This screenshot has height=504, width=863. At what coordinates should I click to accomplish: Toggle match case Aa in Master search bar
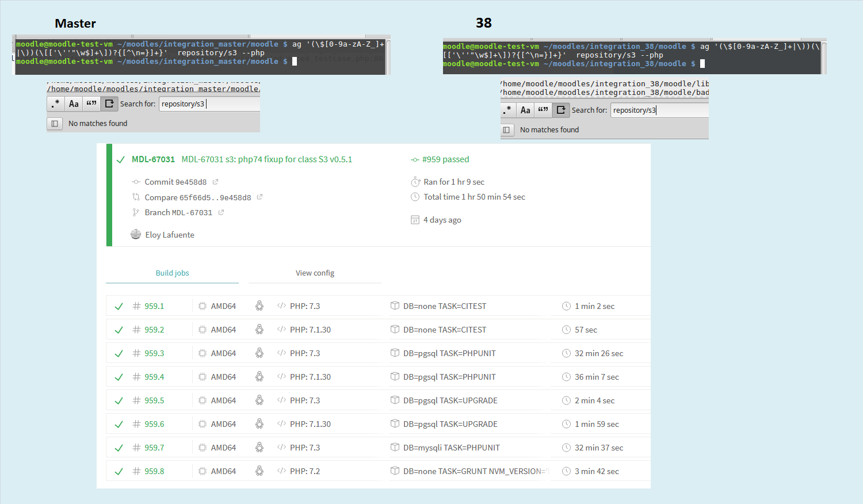click(74, 104)
